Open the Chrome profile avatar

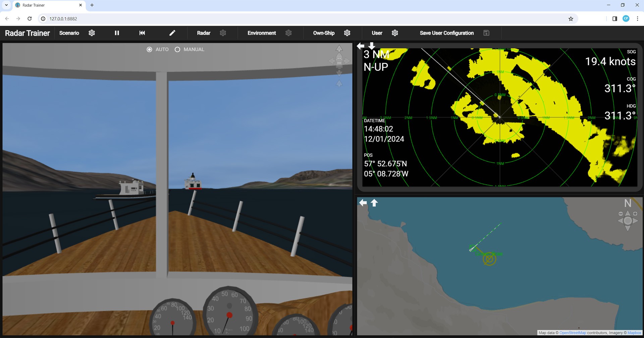(x=626, y=19)
